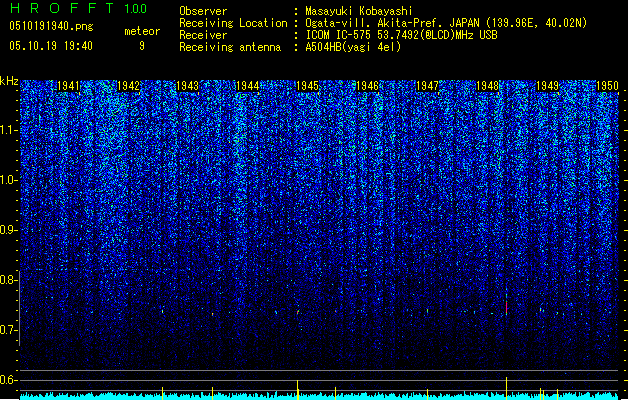
Task: Click the ICOM IC-575 receiver text
Action: tap(402, 35)
